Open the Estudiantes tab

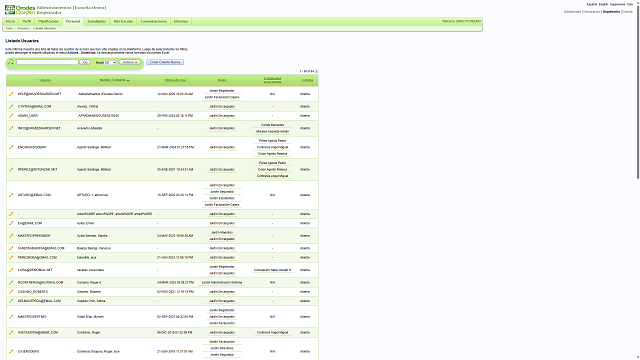pos(97,21)
